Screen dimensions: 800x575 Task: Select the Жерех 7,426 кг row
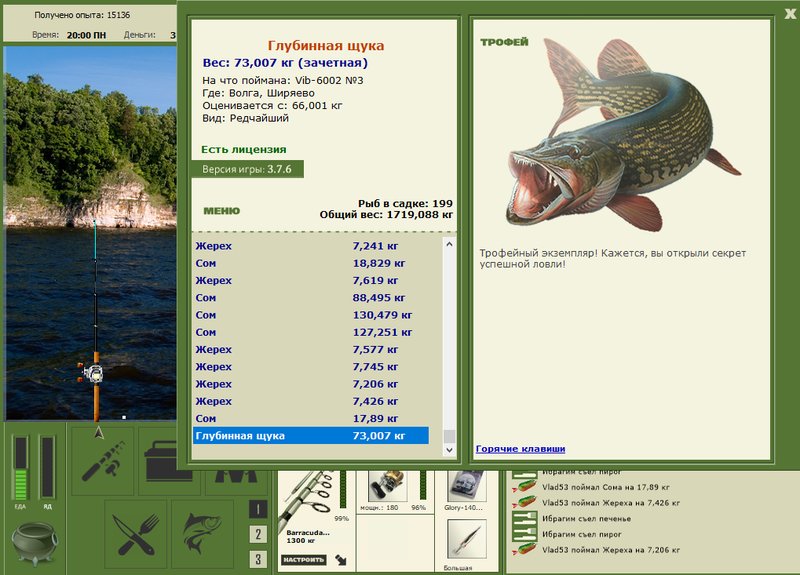[311, 402]
